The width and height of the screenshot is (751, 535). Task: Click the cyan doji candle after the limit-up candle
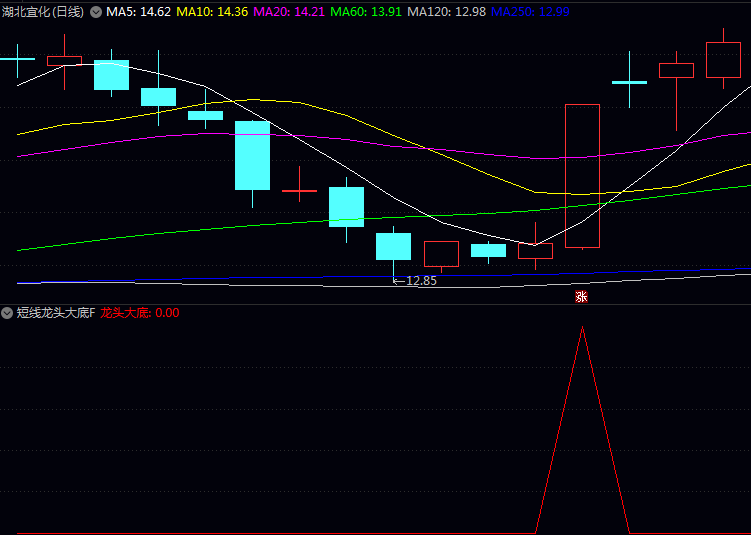(x=629, y=82)
